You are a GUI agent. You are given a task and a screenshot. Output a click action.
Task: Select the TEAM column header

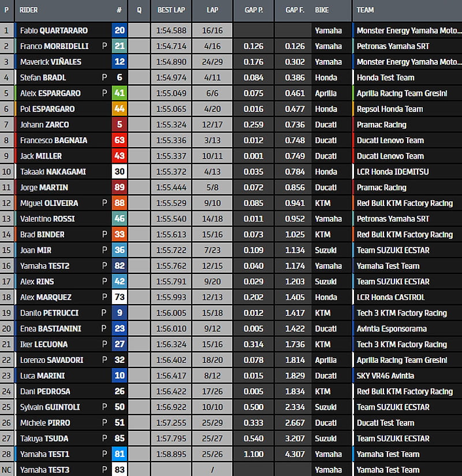point(365,10)
